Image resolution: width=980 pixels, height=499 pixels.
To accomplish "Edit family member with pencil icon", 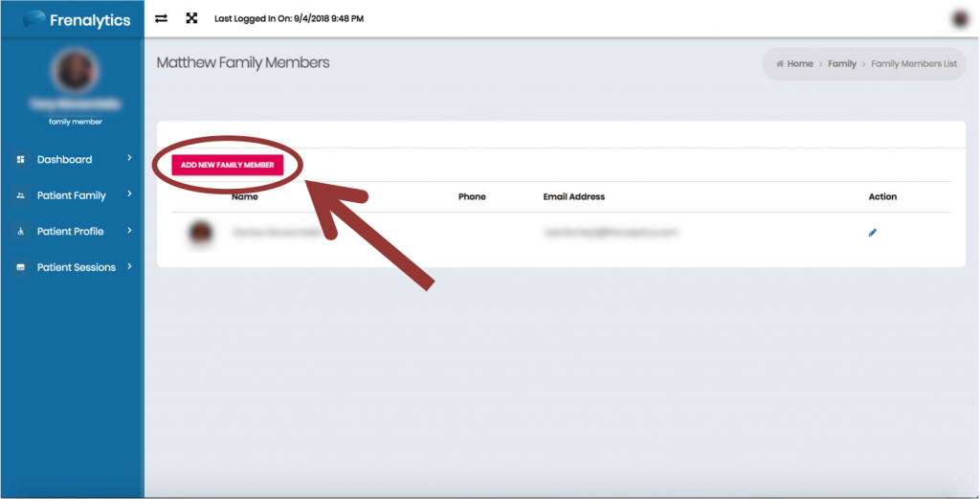I will click(x=873, y=233).
